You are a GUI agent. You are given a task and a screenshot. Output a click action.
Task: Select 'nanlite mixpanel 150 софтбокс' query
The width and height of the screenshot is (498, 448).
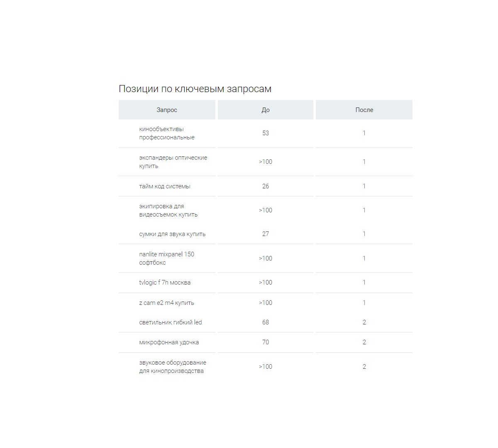coord(167,258)
